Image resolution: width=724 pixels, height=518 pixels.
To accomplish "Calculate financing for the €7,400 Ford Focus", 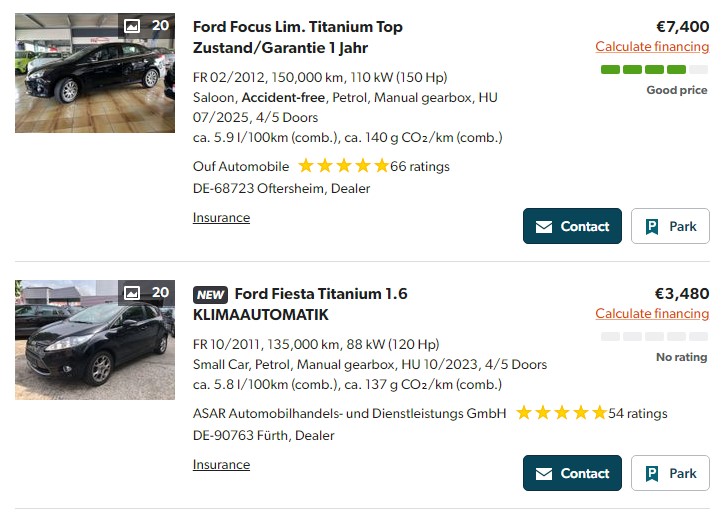I will 652,47.
